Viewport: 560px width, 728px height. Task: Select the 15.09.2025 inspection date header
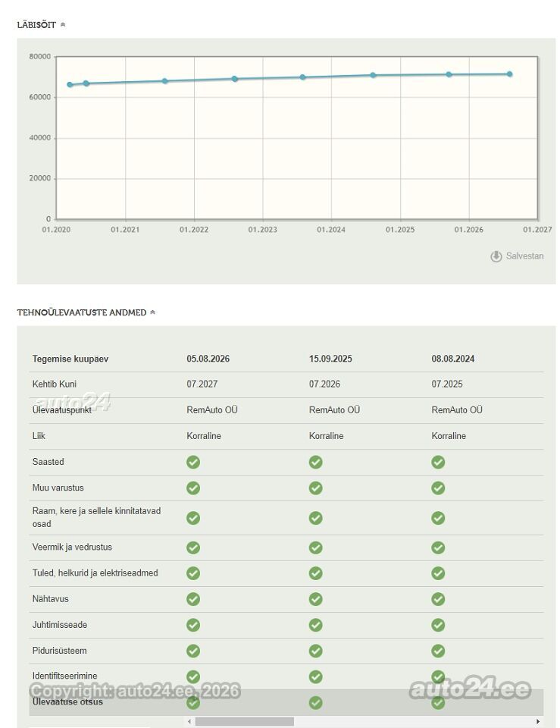330,359
